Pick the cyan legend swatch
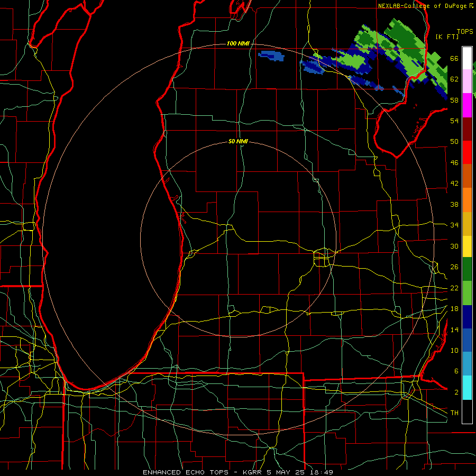 point(467,388)
